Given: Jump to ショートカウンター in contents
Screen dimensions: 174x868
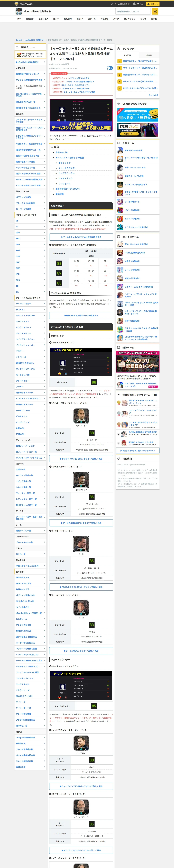Looking at the screenshot, I should [67, 168].
